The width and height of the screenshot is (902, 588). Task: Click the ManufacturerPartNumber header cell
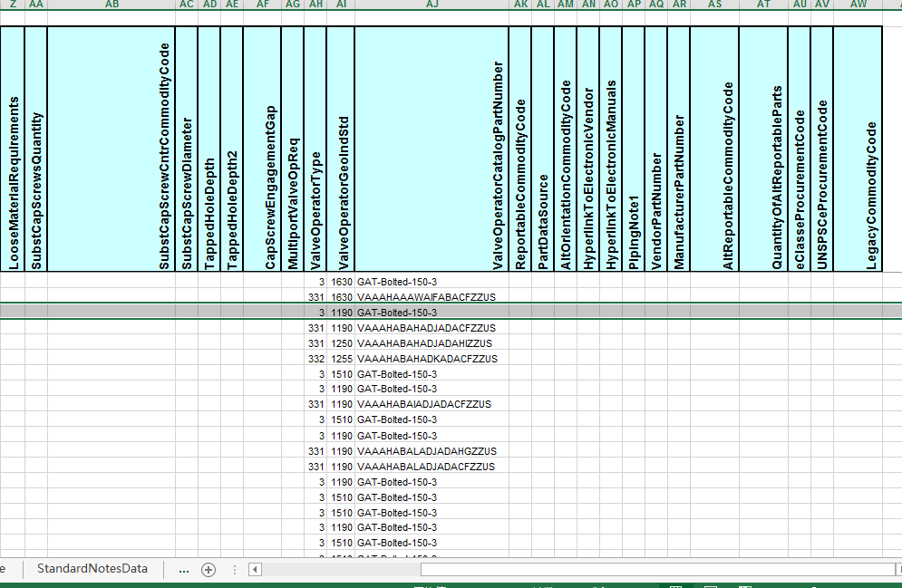tap(679, 149)
